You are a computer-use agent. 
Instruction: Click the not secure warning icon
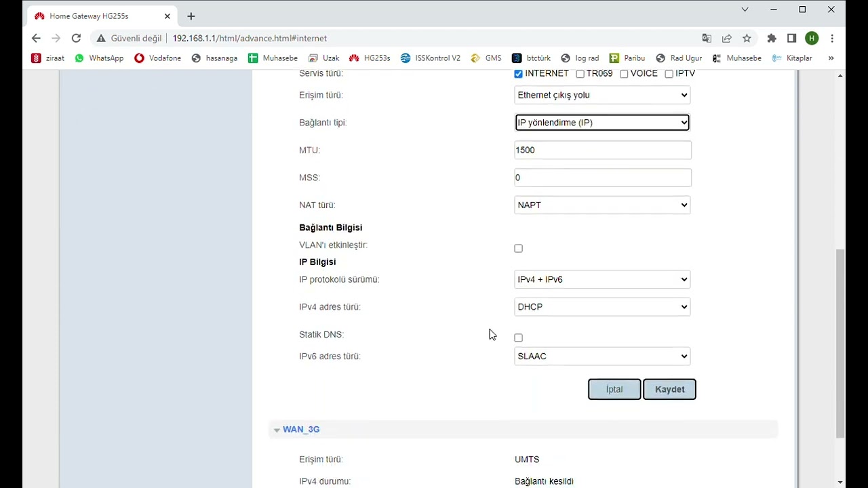point(100,39)
